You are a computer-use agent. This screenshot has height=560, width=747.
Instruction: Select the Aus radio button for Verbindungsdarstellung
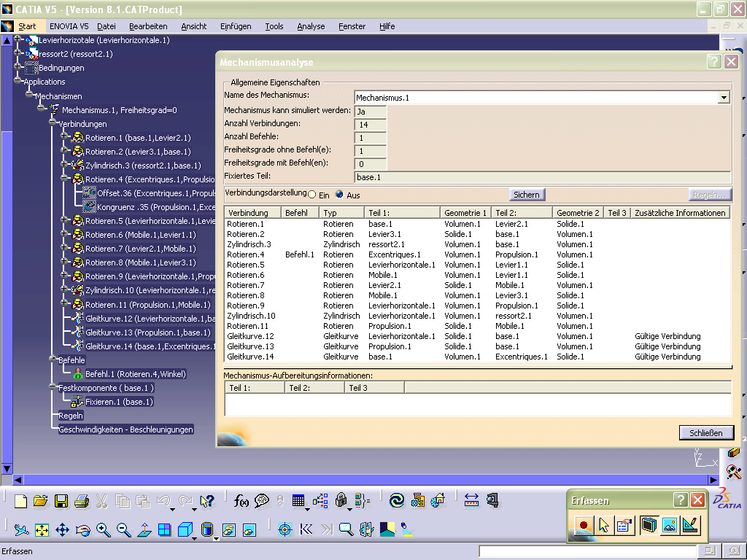pyautogui.click(x=340, y=194)
